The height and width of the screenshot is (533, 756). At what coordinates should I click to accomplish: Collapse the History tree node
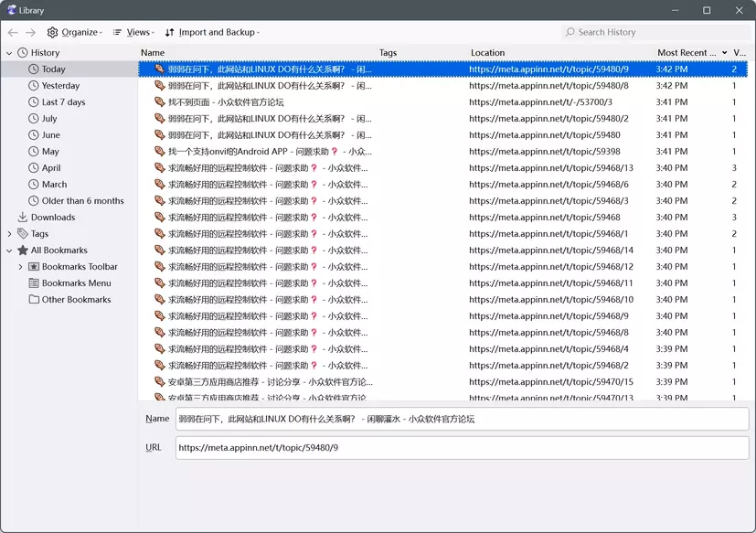(x=10, y=53)
